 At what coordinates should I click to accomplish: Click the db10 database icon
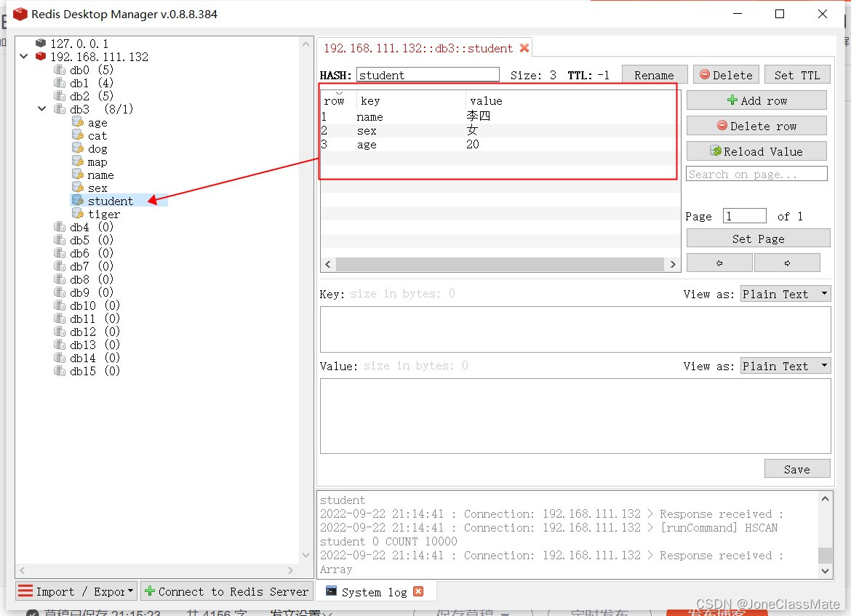(x=60, y=305)
